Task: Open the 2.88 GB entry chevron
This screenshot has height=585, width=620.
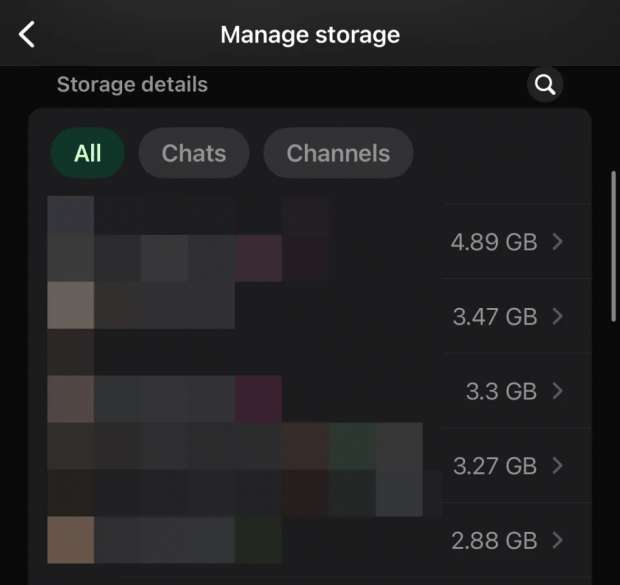Action: coord(558,540)
